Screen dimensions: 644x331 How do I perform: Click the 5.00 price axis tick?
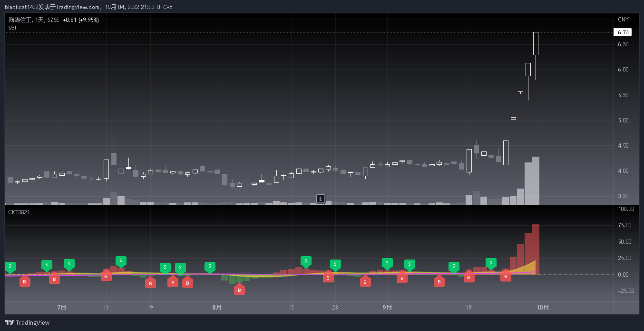pyautogui.click(x=623, y=120)
